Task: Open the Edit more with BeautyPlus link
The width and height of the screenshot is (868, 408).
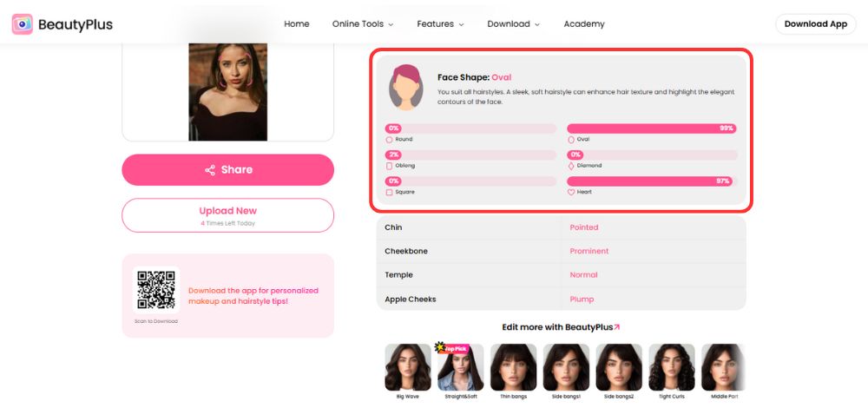Action: click(561, 327)
